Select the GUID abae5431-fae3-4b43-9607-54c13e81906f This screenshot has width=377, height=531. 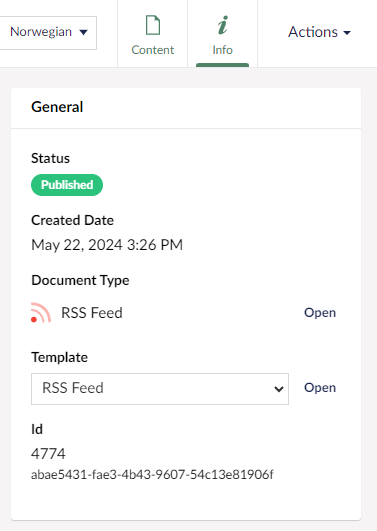point(152,475)
